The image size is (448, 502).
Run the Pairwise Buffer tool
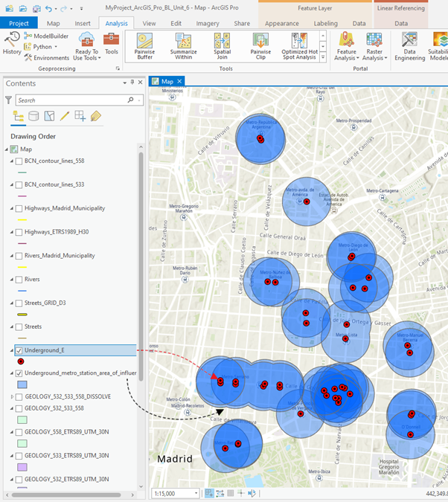pyautogui.click(x=144, y=46)
